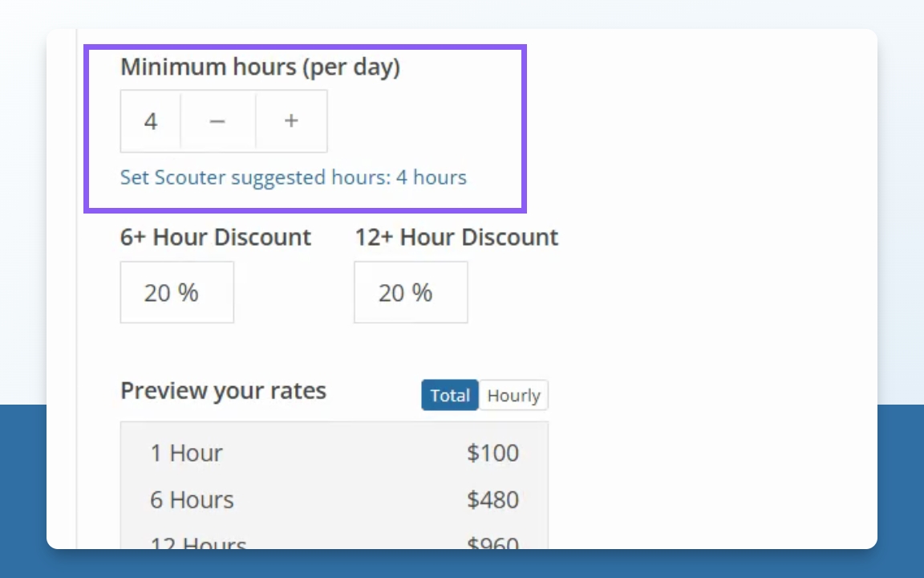Click the $480 price value
Screen dimensions: 924x578
(492, 500)
